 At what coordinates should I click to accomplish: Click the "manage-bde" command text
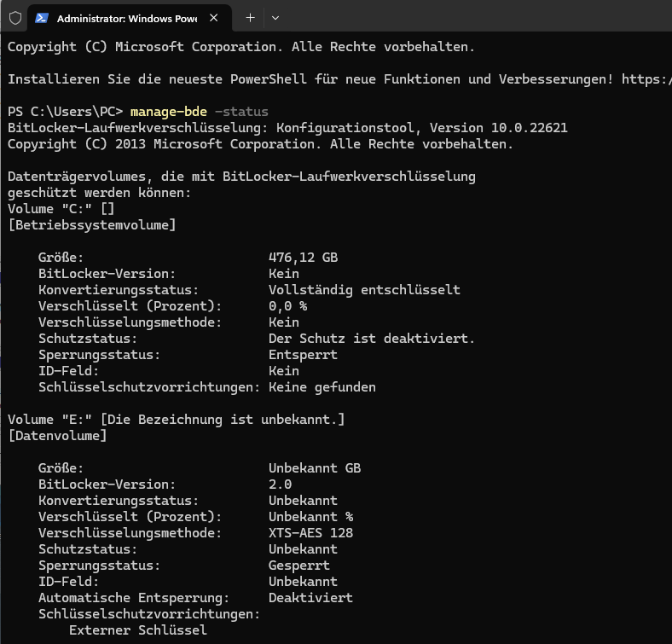click(169, 112)
